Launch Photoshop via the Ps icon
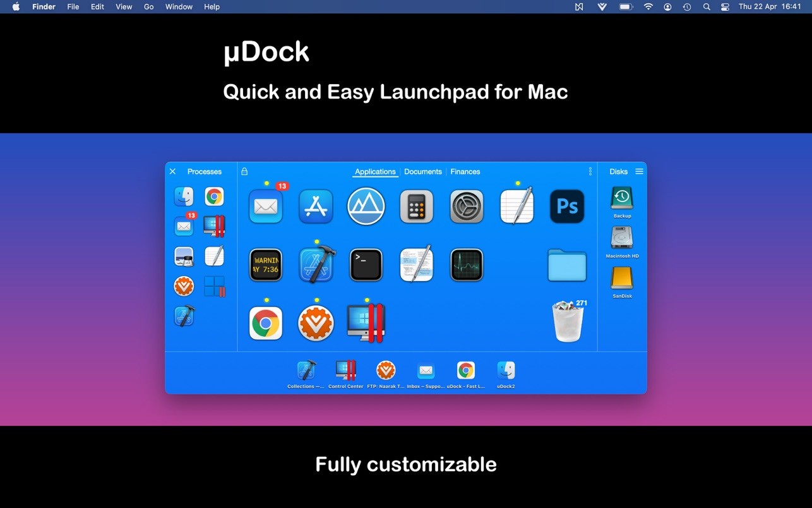The height and width of the screenshot is (508, 812). click(567, 206)
